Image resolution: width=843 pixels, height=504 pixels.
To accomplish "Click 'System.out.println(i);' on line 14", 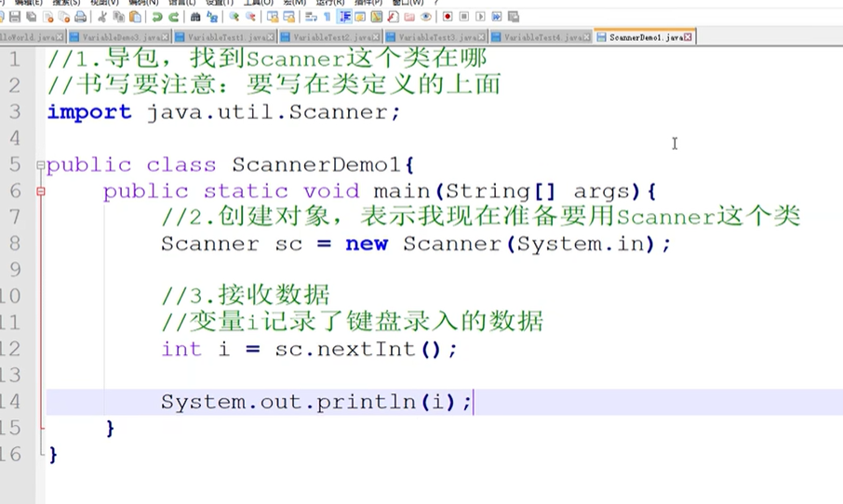I will 316,402.
